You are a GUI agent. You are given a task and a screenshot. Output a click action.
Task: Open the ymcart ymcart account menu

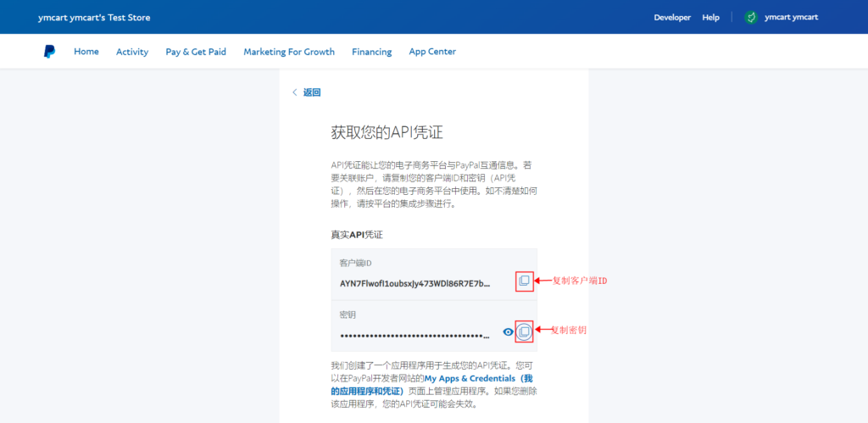791,17
